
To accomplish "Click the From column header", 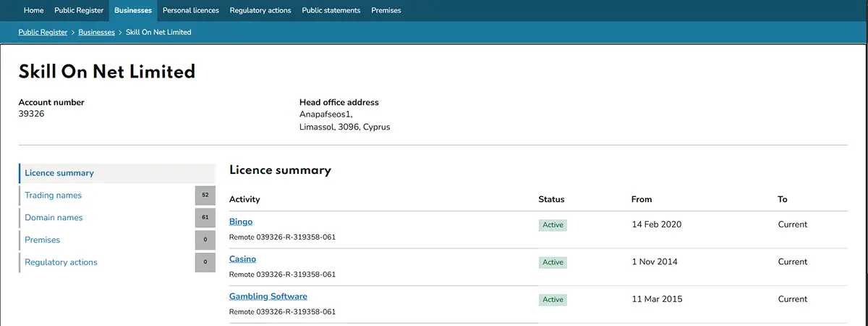I will tap(642, 199).
